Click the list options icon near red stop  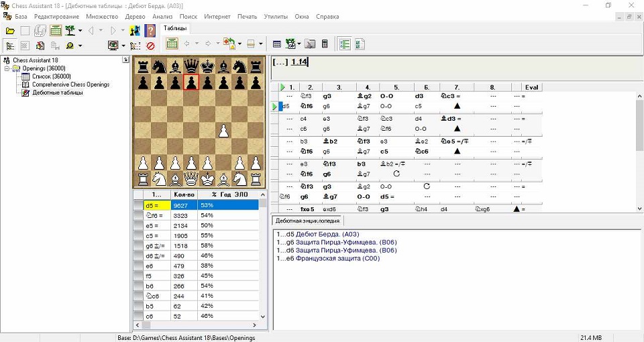click(135, 46)
